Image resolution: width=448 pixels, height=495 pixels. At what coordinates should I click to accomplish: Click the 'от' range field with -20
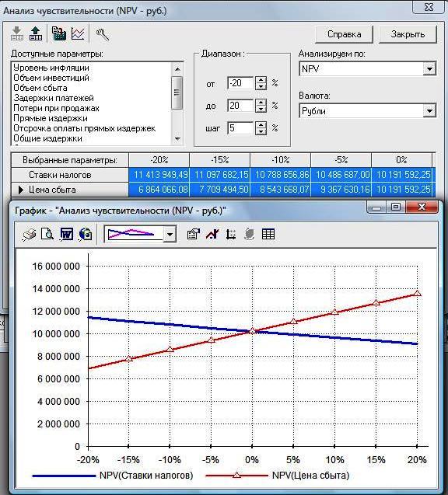pos(240,83)
